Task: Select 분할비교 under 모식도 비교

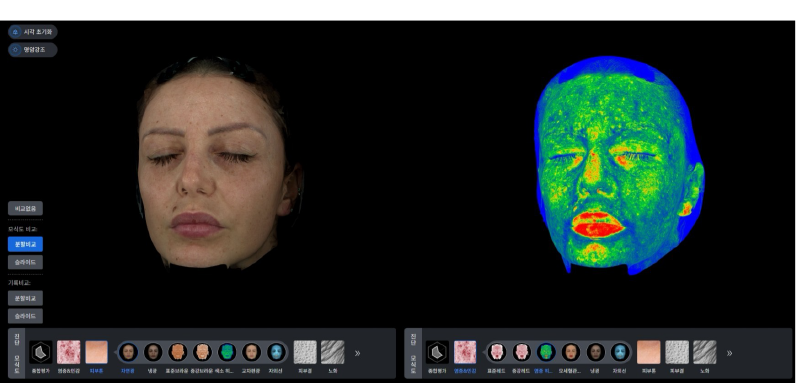Action: pos(25,244)
